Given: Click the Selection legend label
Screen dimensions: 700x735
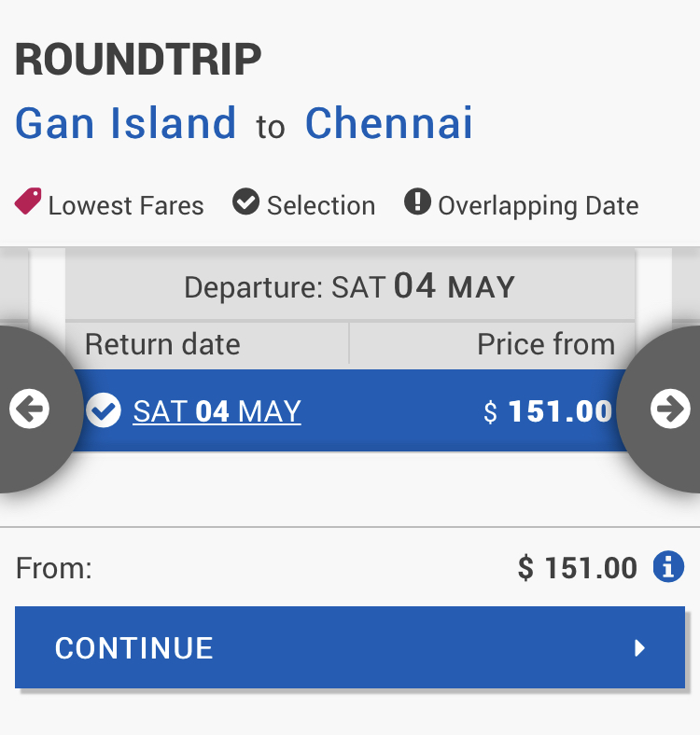Looking at the screenshot, I should tap(321, 206).
